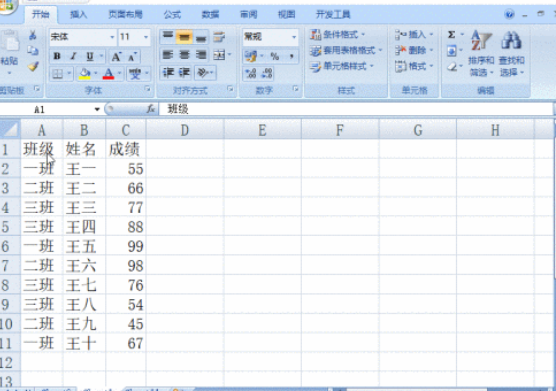Decrease decimal places icon
The height and width of the screenshot is (391, 556).
click(267, 73)
